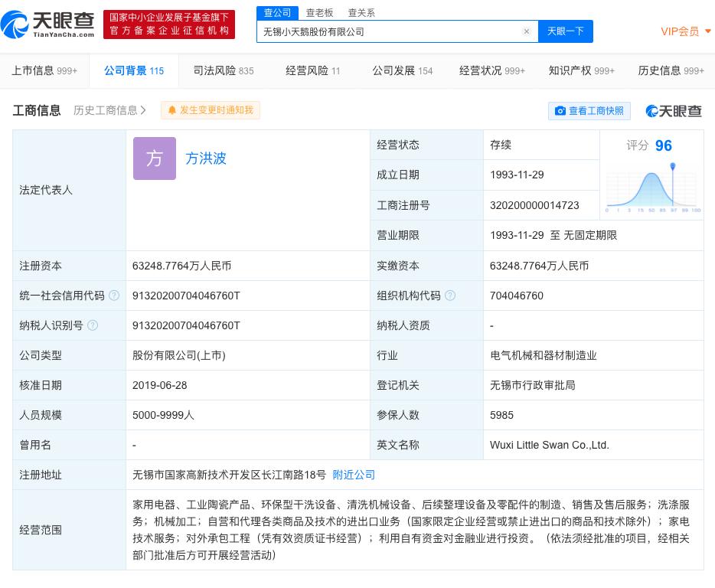Open the 知识产权 tab
Screen dimensions: 715x588
581,70
